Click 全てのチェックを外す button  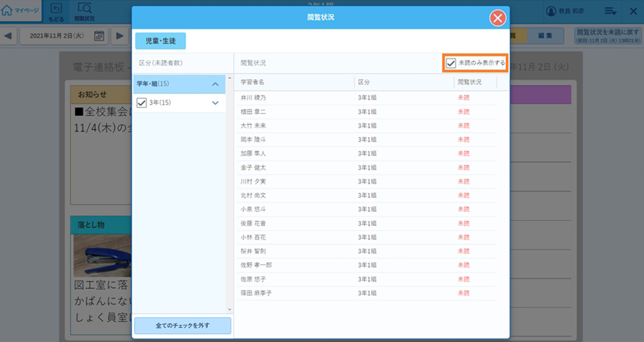click(x=182, y=326)
